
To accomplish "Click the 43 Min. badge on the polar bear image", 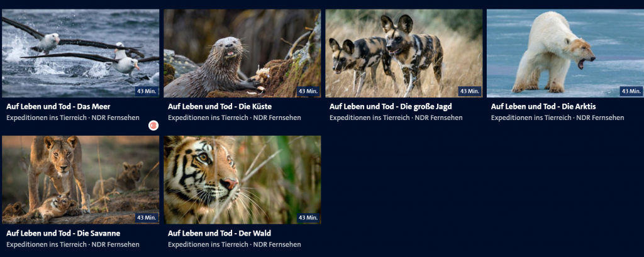I will click(631, 90).
